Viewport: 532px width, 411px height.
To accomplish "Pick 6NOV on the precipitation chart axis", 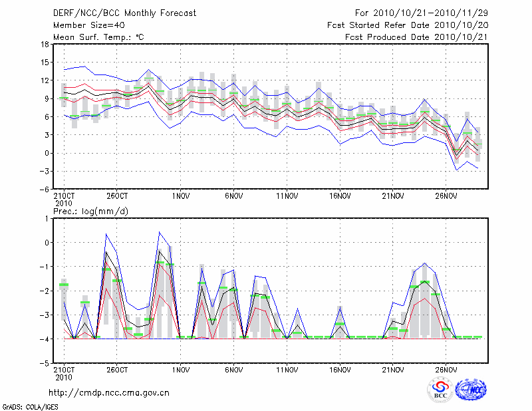I will coord(233,370).
